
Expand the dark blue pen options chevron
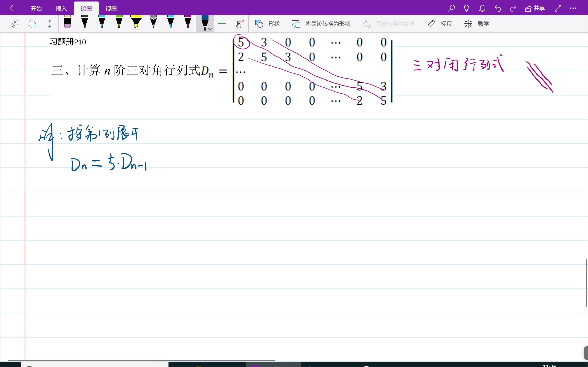pyautogui.click(x=210, y=29)
